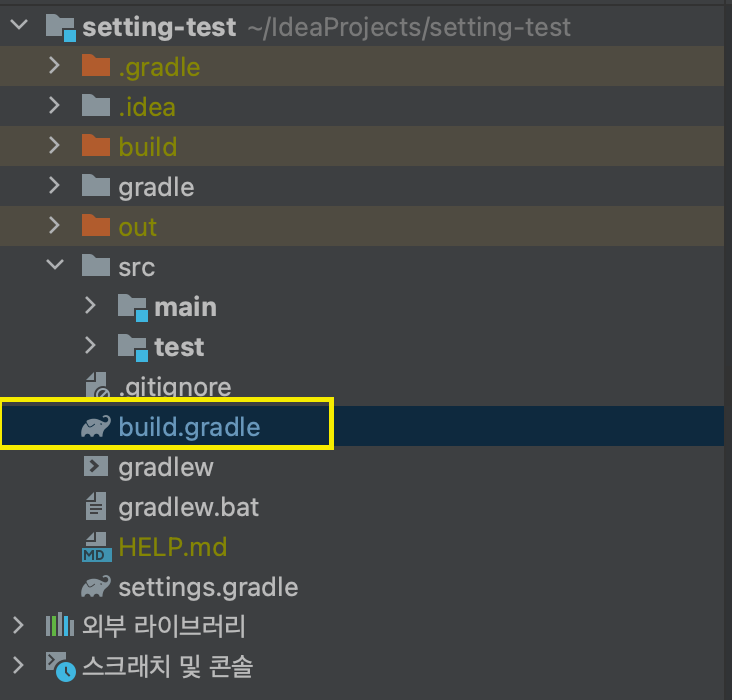
Task: Select the settings.gradle file label
Action: coord(208,587)
